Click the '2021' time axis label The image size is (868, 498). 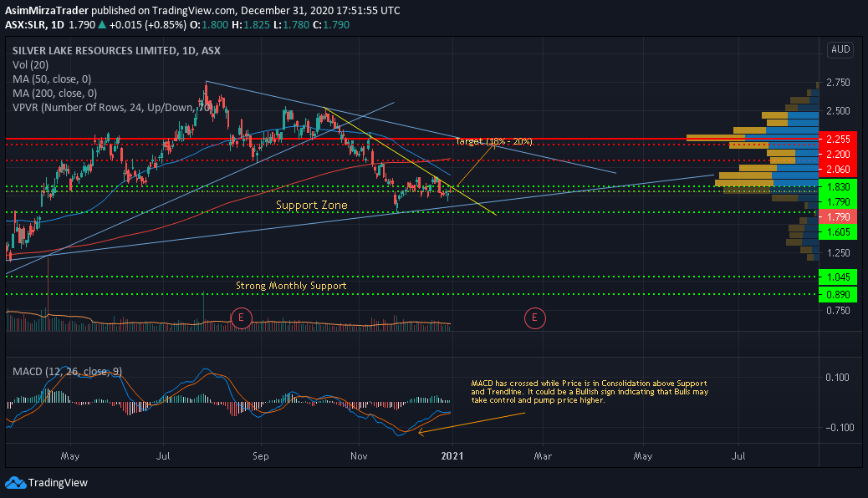click(x=452, y=456)
